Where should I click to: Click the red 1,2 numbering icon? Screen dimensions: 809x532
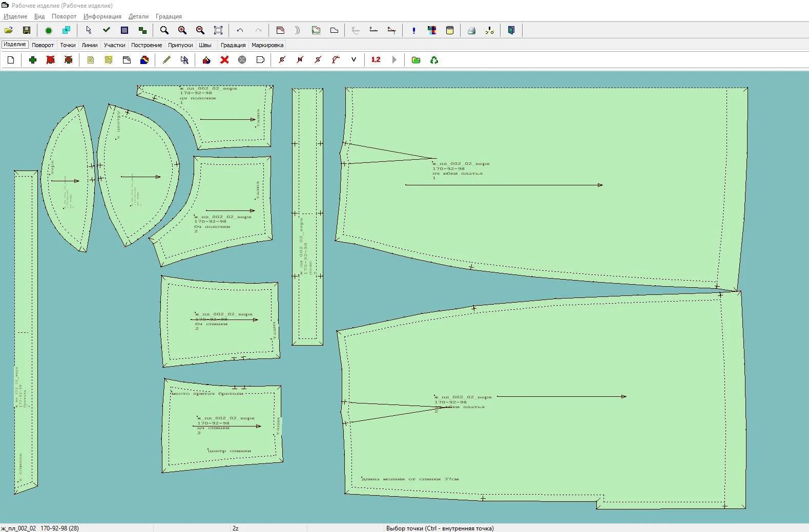click(x=376, y=60)
